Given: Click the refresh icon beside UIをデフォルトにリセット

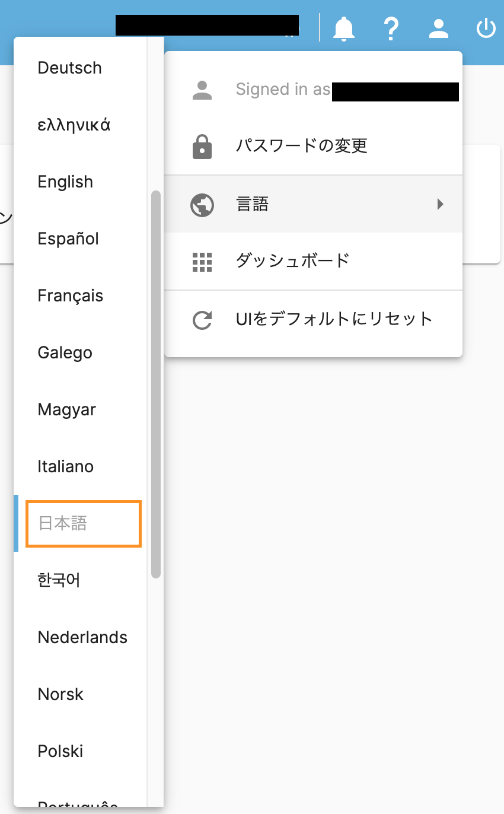Looking at the screenshot, I should point(202,320).
